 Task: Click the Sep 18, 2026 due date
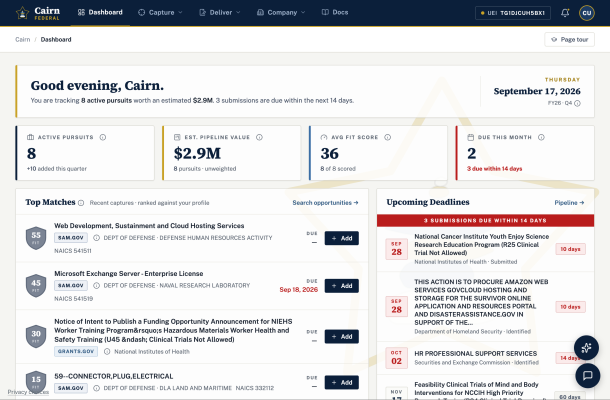click(298, 289)
